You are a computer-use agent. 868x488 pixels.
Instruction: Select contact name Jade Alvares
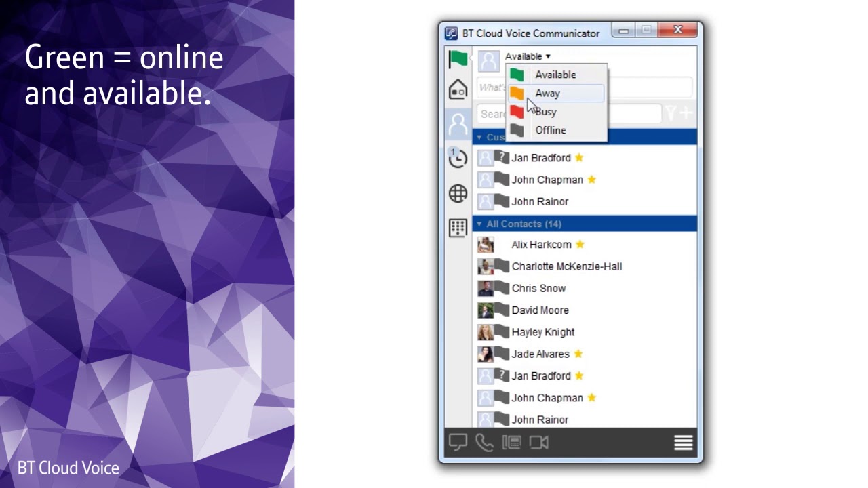540,354
